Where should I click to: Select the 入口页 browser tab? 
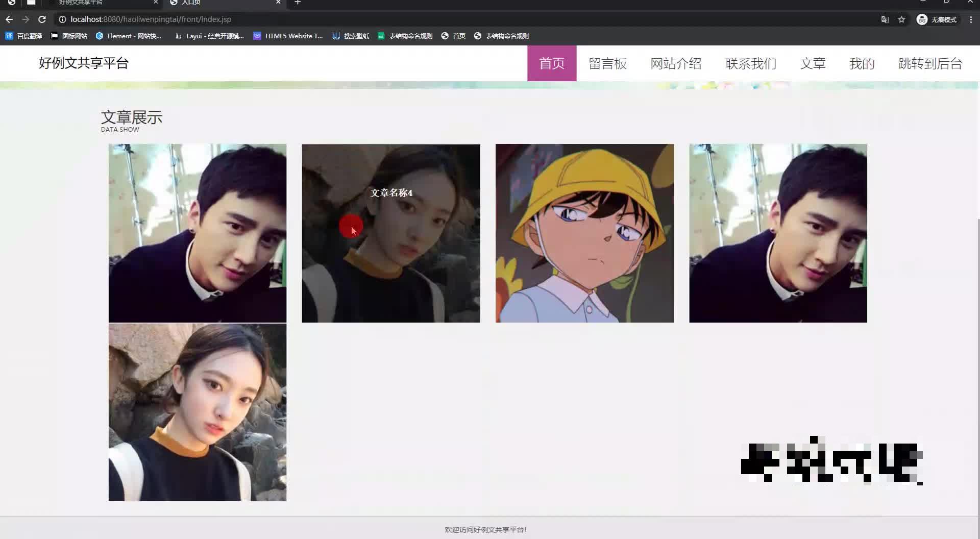(x=225, y=3)
